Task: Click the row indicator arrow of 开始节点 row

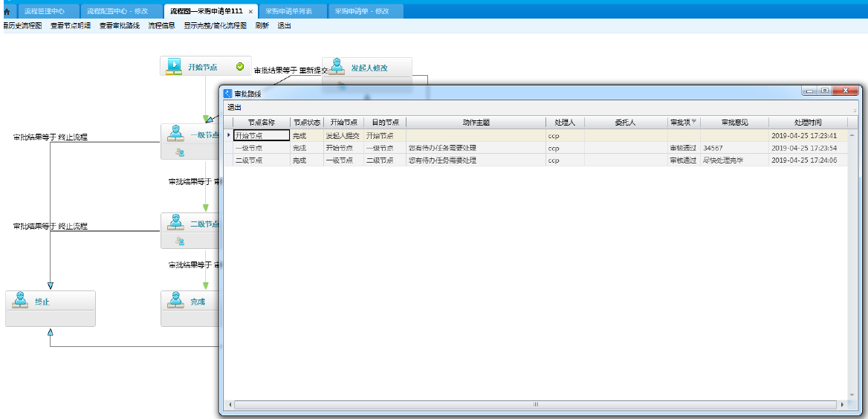Action: pos(229,136)
